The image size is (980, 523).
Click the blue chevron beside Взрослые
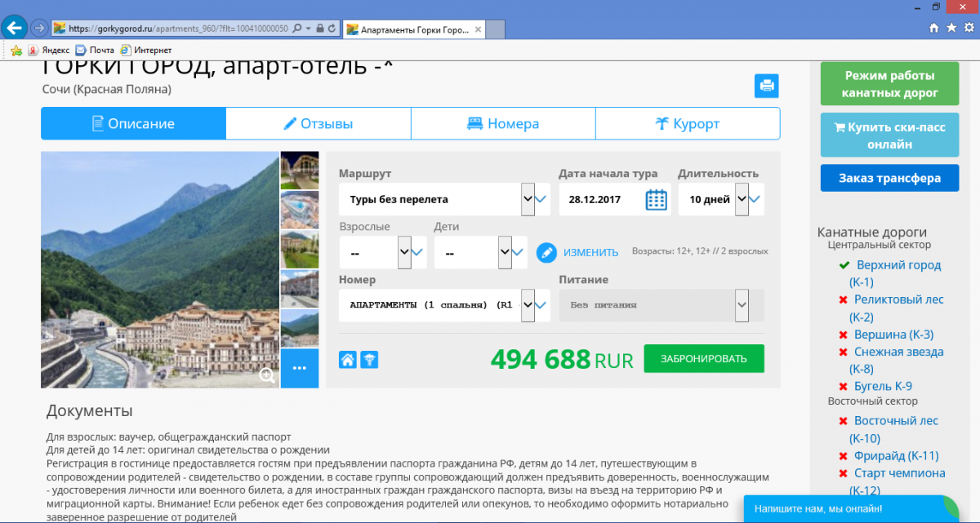[417, 252]
